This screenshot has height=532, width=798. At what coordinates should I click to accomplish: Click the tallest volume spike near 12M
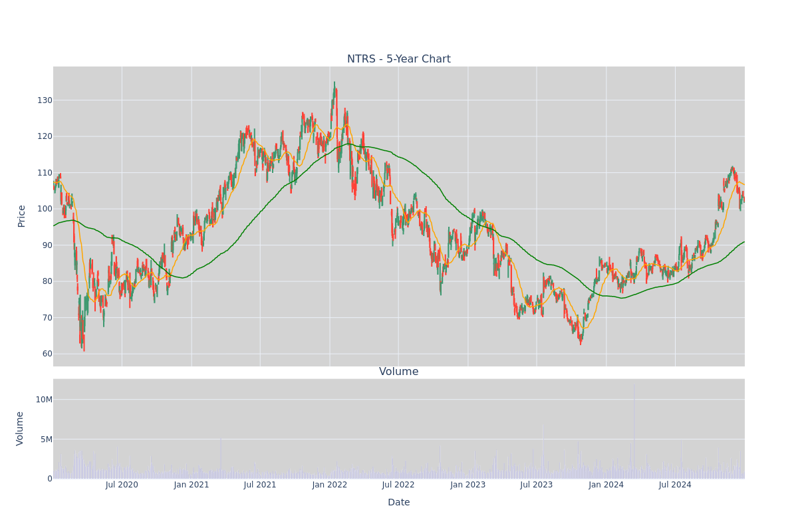pyautogui.click(x=634, y=431)
